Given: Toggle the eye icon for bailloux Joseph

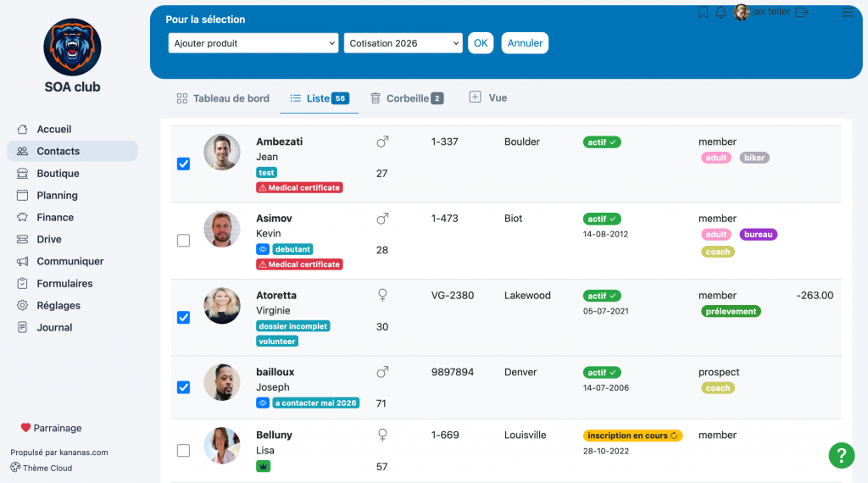Looking at the screenshot, I should [263, 402].
